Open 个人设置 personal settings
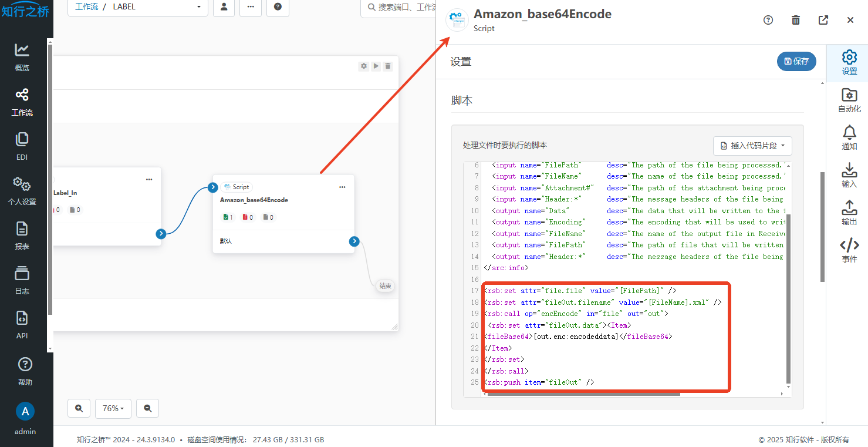 (x=22, y=191)
